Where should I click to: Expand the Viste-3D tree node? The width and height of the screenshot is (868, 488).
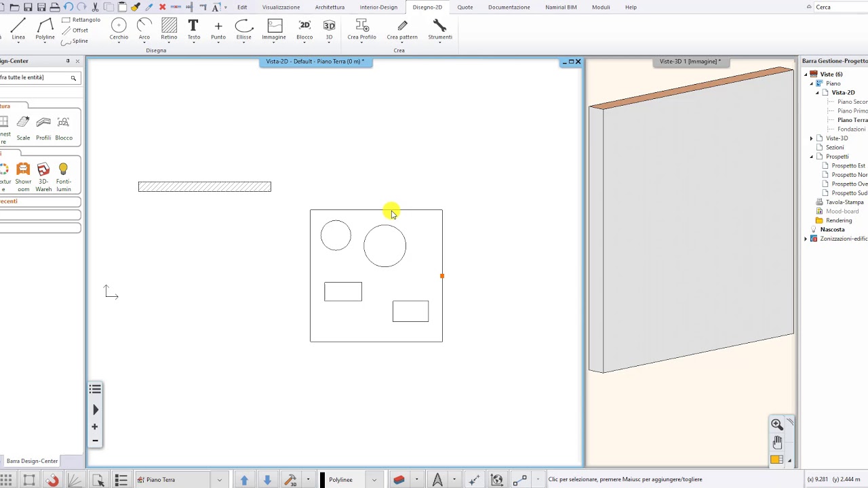click(x=811, y=138)
